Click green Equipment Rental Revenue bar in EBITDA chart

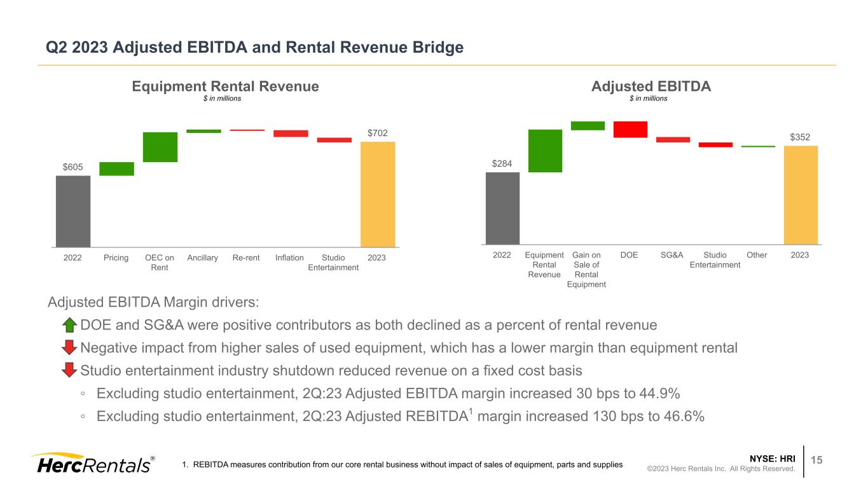545,151
